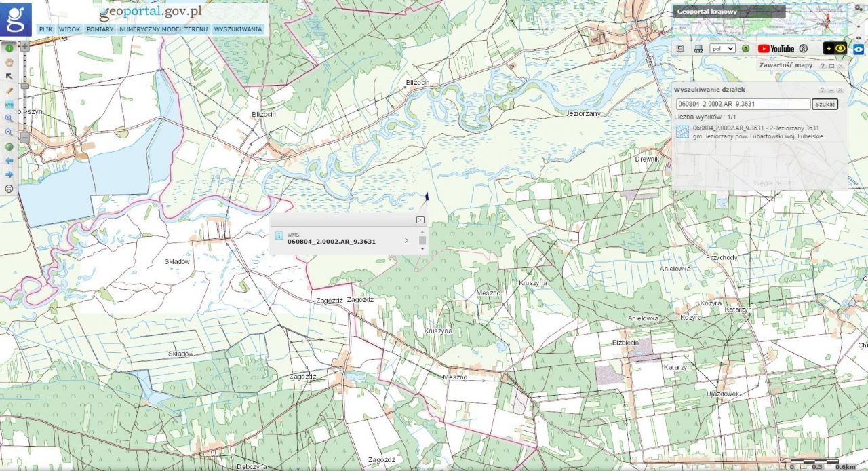Open the WYSZUKIWANIA menu
The height and width of the screenshot is (471, 868).
(x=237, y=29)
